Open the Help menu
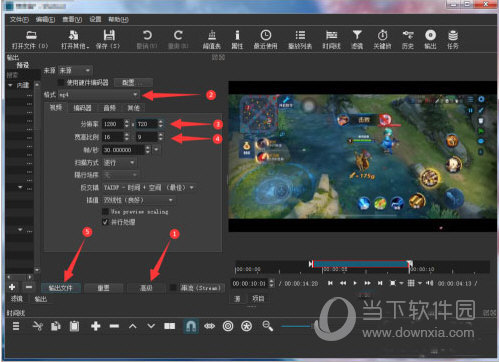This screenshot has width=499, height=362. [118, 20]
